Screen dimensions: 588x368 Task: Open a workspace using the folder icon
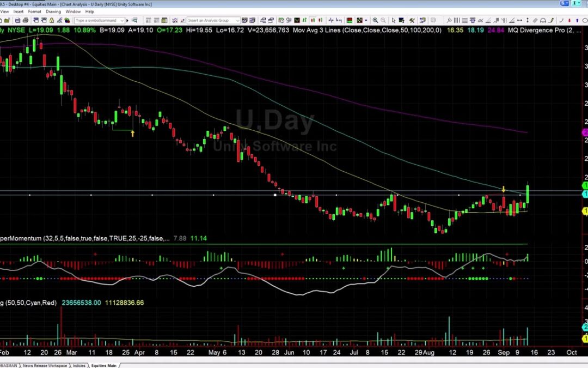pos(7,20)
